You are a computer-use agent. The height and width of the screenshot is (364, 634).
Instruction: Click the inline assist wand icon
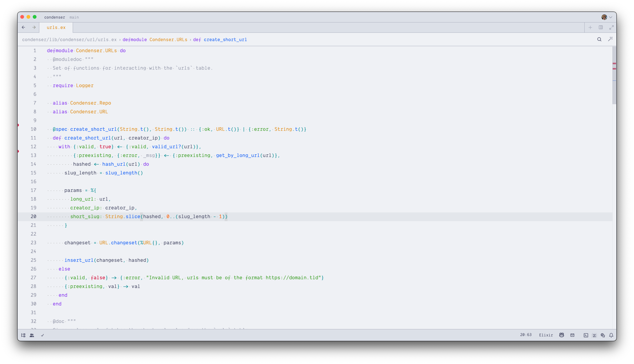point(610,39)
